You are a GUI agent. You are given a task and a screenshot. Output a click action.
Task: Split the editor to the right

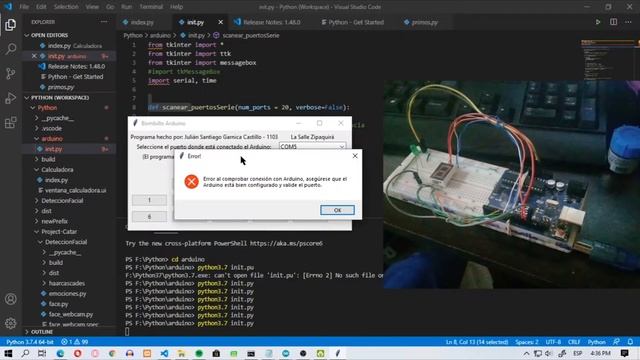pyautogui.click(x=613, y=22)
